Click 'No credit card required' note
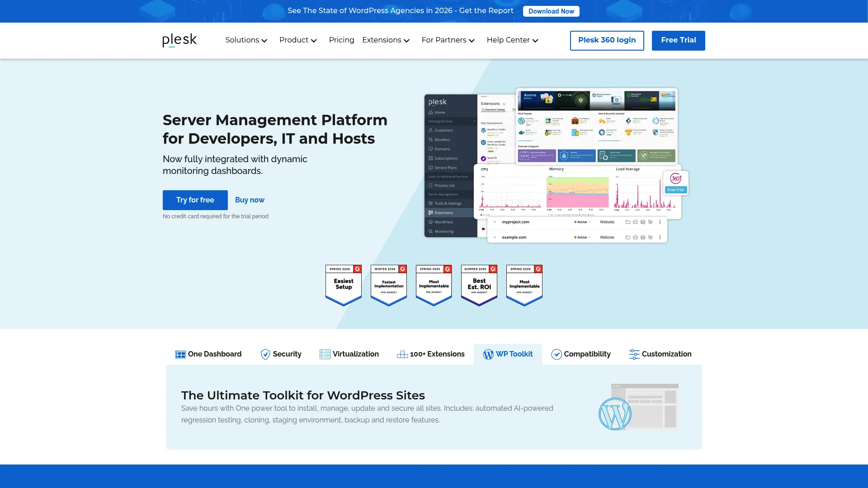868x488 pixels. (x=216, y=216)
